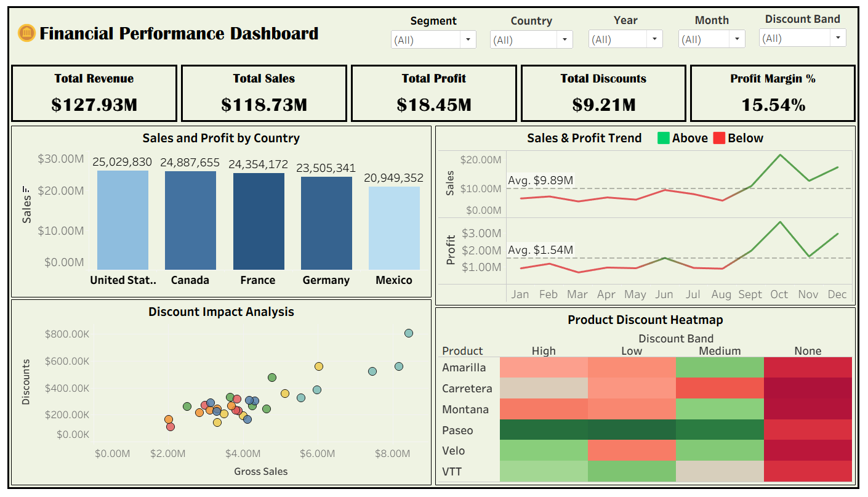Image resolution: width=868 pixels, height=497 pixels.
Task: Click the Velo product row label
Action: pyautogui.click(x=454, y=451)
